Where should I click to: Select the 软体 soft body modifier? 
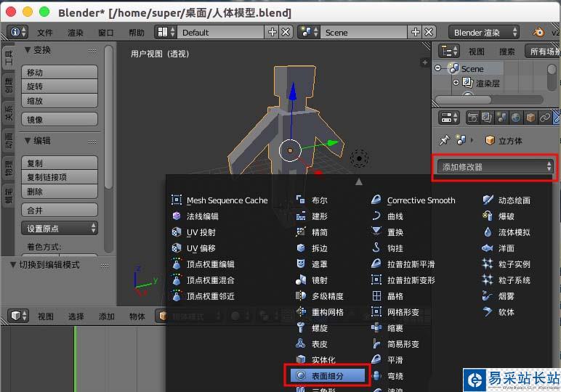tap(499, 312)
